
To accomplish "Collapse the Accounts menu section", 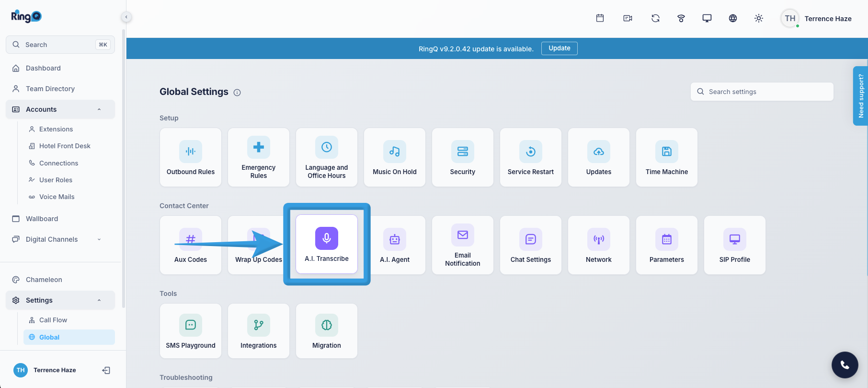I will pyautogui.click(x=60, y=109).
